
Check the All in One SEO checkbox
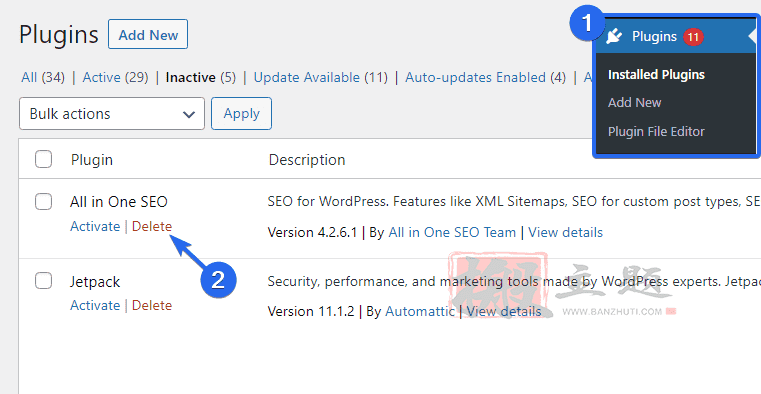click(43, 201)
